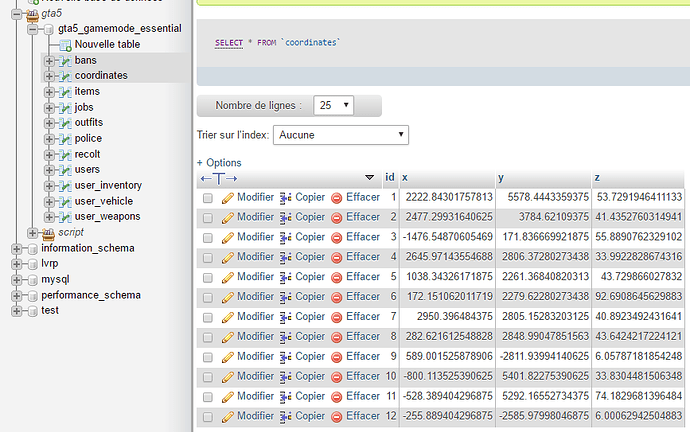
Task: Click the Copier icon in row 5
Action: (x=286, y=278)
